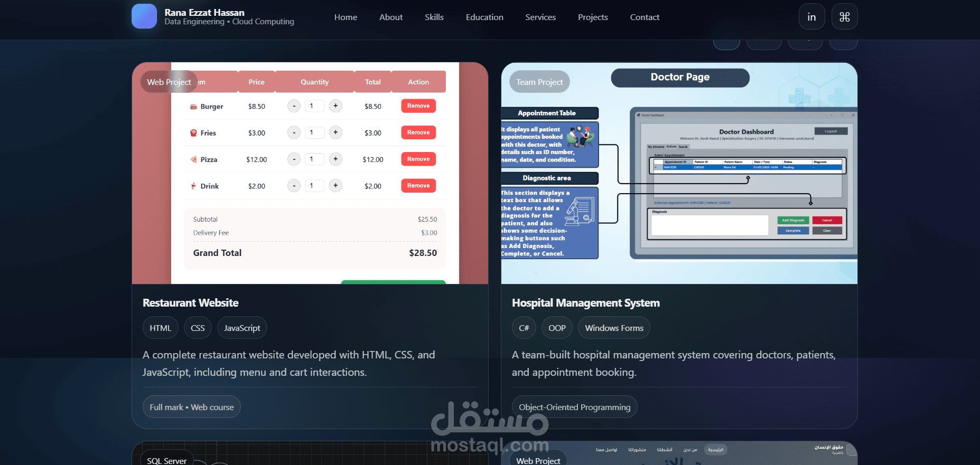Screen dimensions: 980x465
Task: Select the C# tag chip
Action: 524,328
